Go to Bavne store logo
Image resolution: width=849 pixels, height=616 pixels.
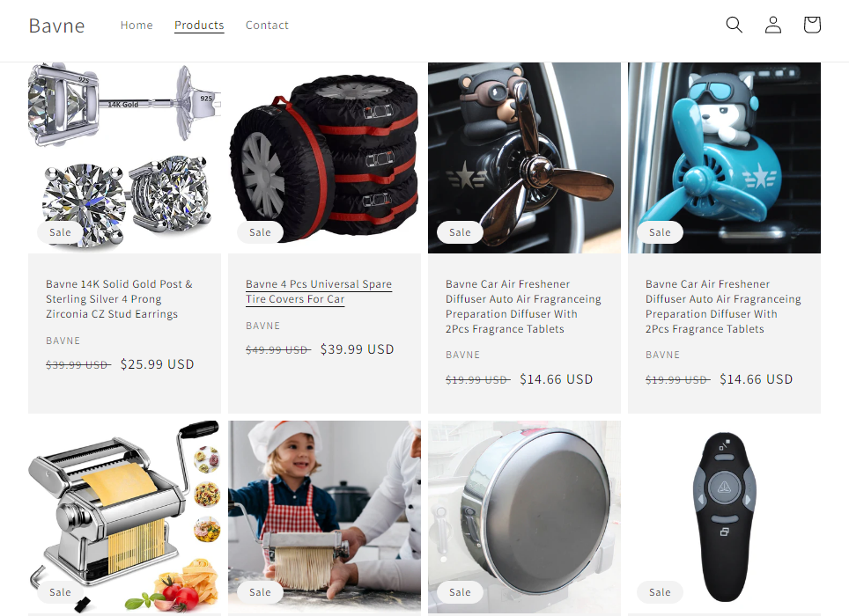coord(57,26)
